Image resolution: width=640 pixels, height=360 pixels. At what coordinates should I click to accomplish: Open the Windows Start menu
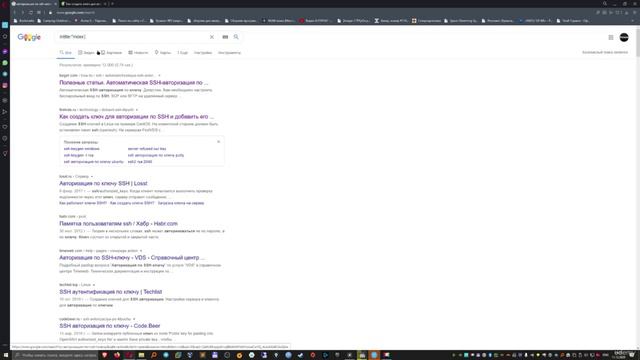point(6,356)
